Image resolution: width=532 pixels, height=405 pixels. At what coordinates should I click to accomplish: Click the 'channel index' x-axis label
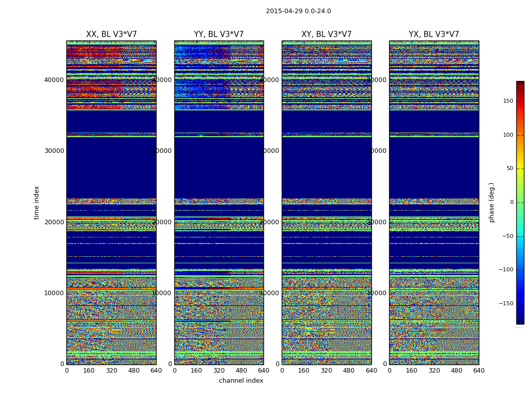tap(241, 381)
